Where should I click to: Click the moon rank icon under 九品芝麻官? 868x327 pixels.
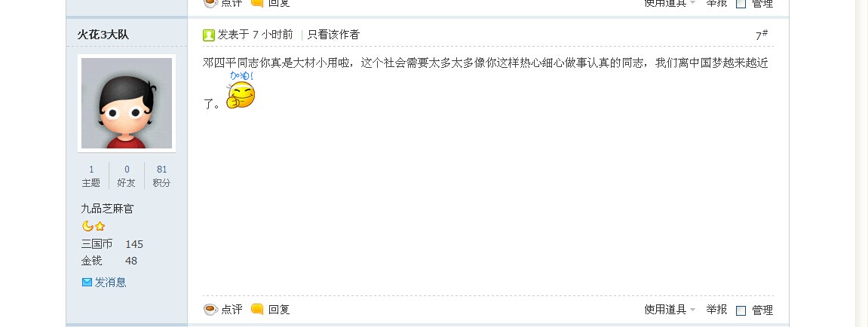87,226
